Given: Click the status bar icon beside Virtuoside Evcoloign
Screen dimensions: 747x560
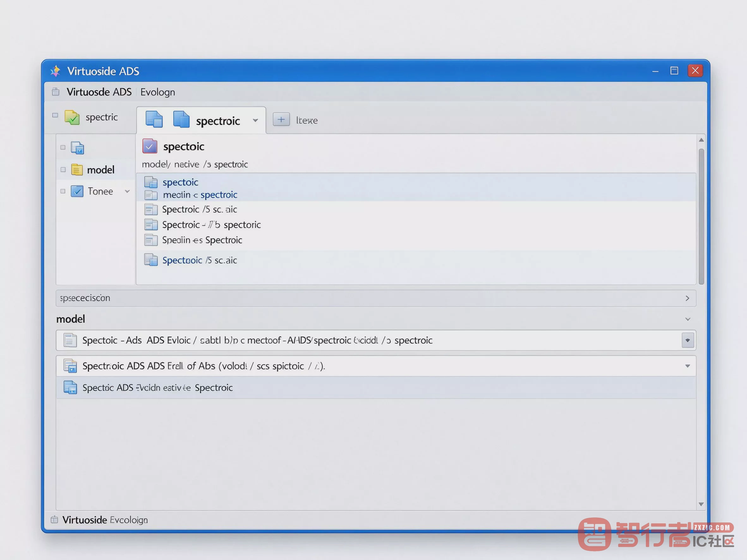Looking at the screenshot, I should pos(54,520).
